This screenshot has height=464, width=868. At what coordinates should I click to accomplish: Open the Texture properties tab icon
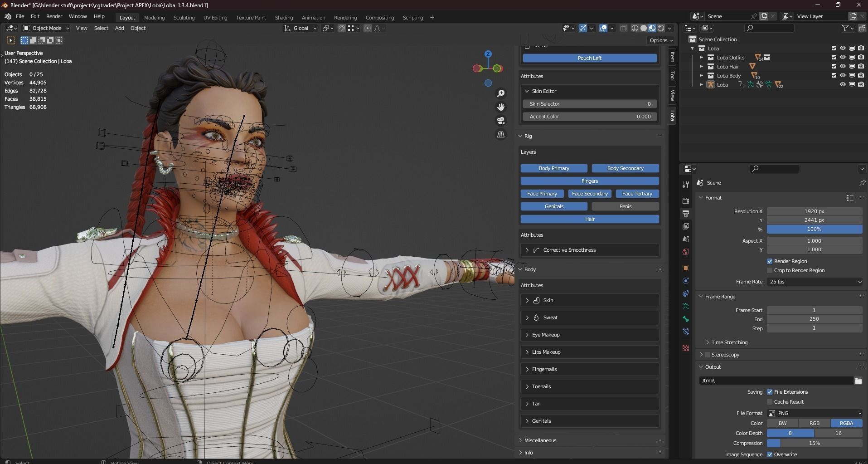click(686, 348)
